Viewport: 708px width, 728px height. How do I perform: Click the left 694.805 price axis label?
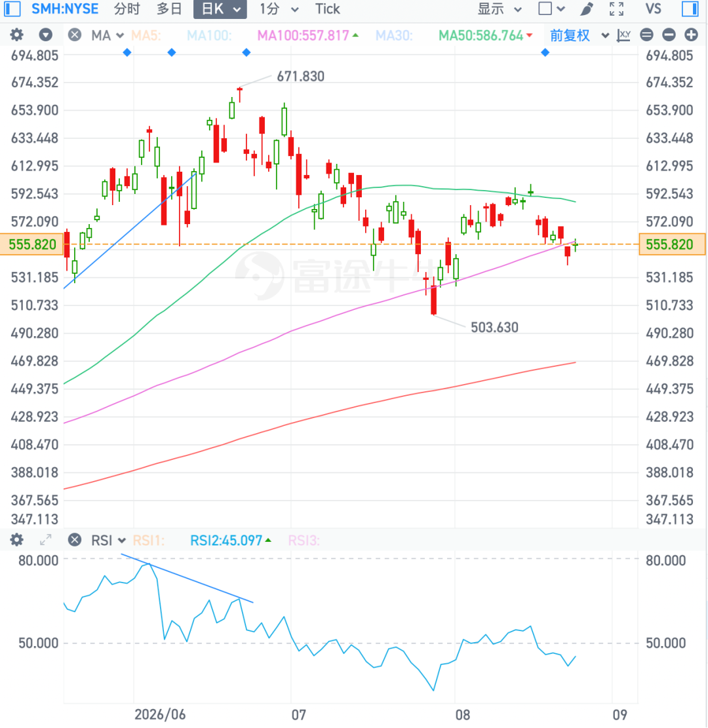coord(35,56)
